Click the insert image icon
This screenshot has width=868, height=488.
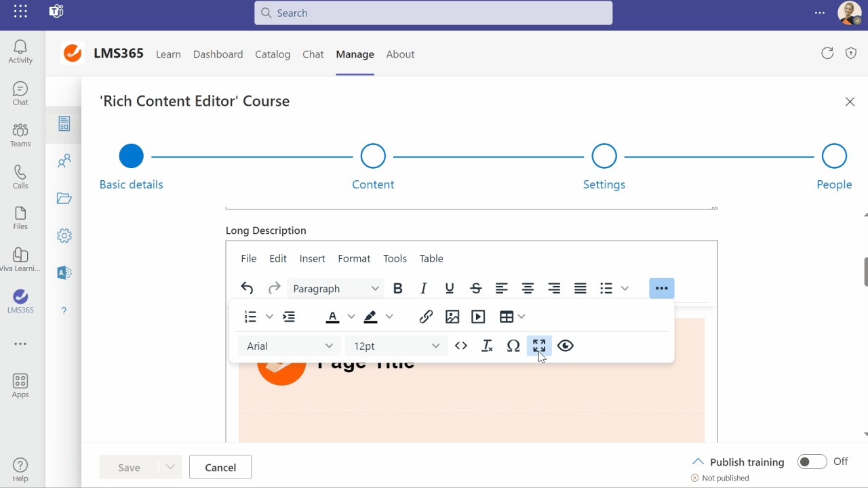452,317
